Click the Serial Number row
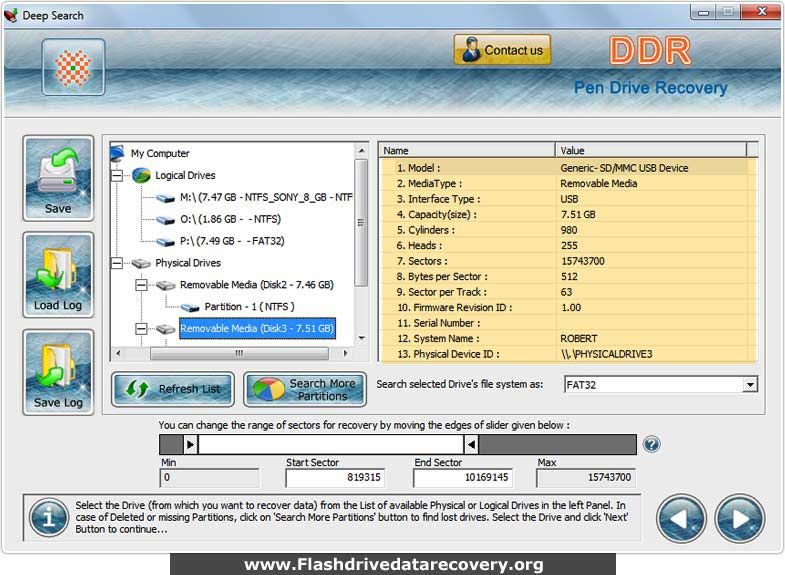This screenshot has width=785, height=575. click(x=568, y=323)
